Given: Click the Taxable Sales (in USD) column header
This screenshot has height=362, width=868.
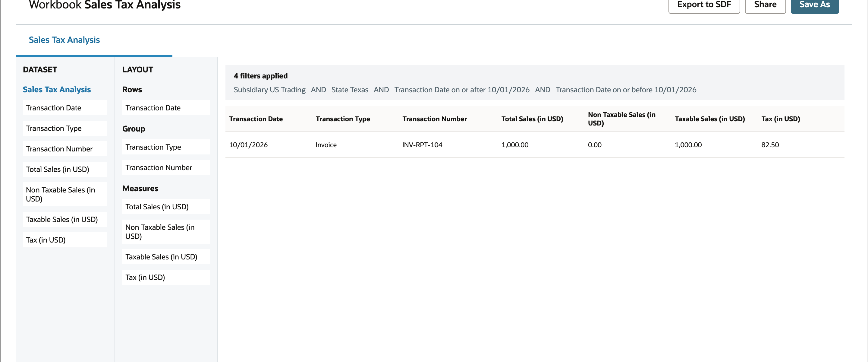Looking at the screenshot, I should [710, 119].
